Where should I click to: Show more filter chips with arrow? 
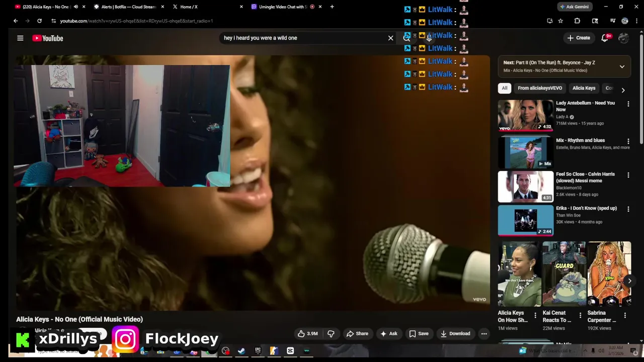(x=623, y=90)
